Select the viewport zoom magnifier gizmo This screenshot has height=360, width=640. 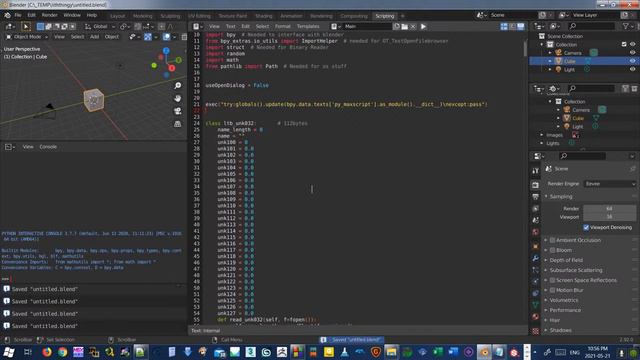pyautogui.click(x=178, y=86)
